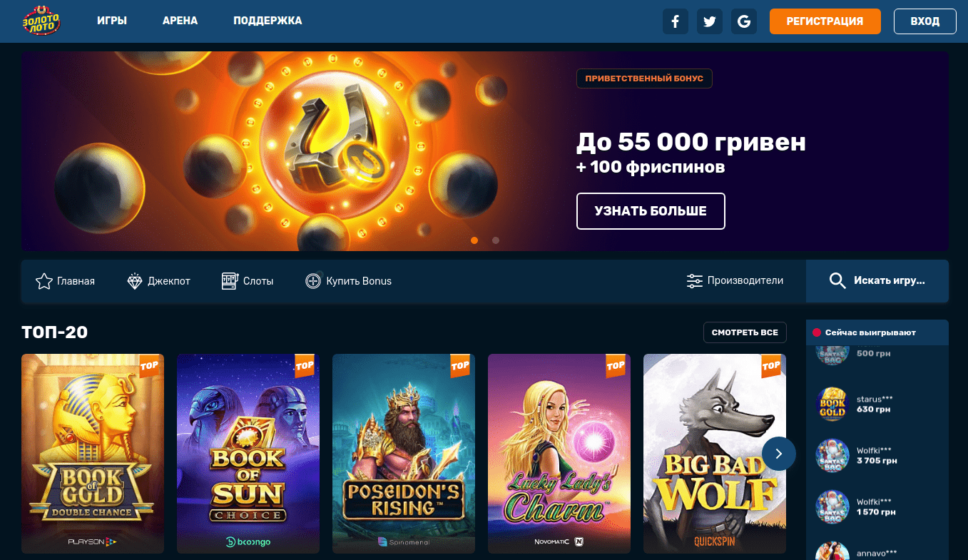Select the first orange banner dot

(x=474, y=240)
